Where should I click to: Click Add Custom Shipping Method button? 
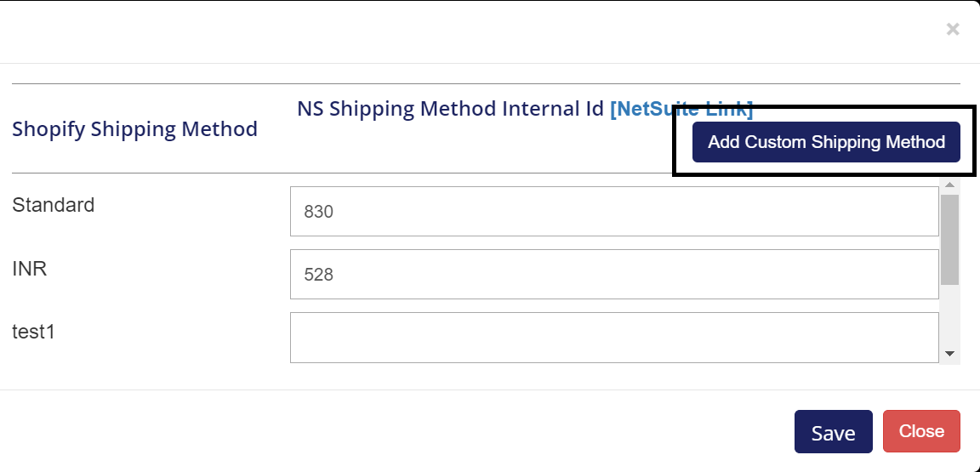click(x=826, y=142)
